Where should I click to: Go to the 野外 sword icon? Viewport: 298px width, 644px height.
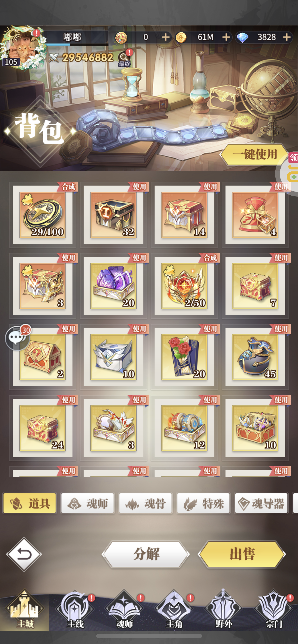click(223, 609)
